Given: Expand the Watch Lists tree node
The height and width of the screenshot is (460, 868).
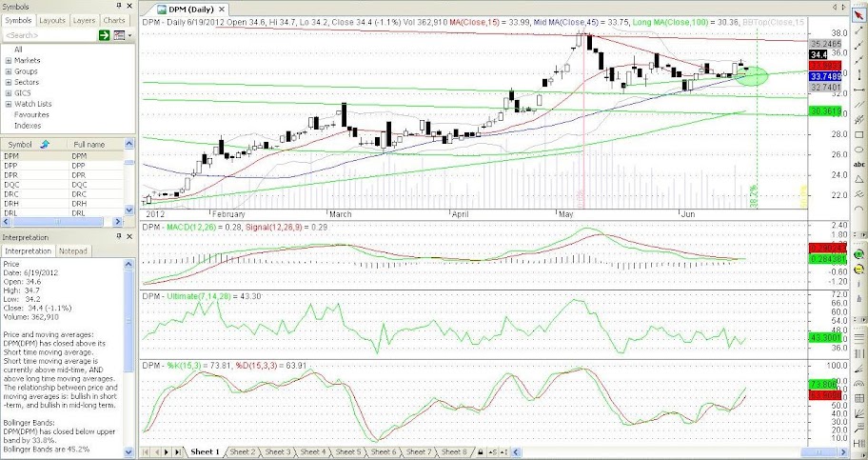Looking at the screenshot, I should [9, 104].
